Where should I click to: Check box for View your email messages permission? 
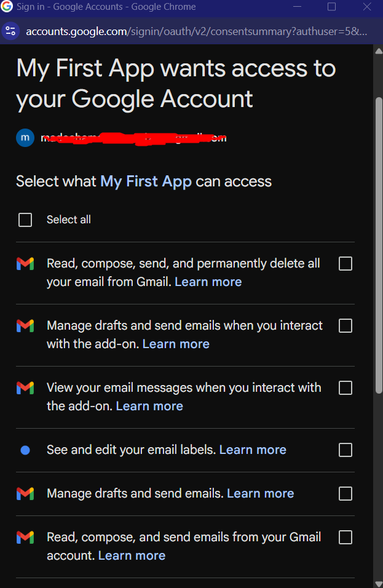[x=345, y=387]
